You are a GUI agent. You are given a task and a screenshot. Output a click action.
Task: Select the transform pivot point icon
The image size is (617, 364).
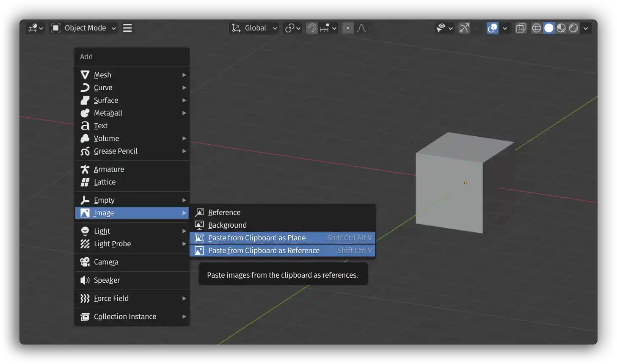click(x=290, y=28)
